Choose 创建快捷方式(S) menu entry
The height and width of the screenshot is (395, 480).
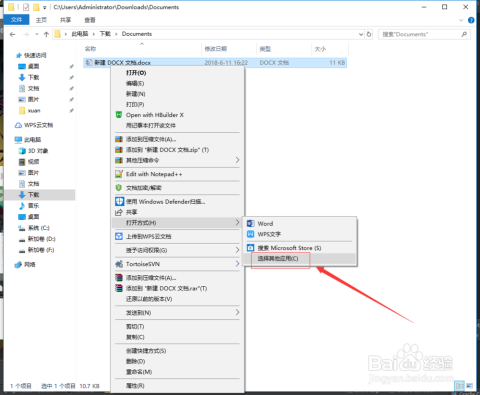point(146,351)
